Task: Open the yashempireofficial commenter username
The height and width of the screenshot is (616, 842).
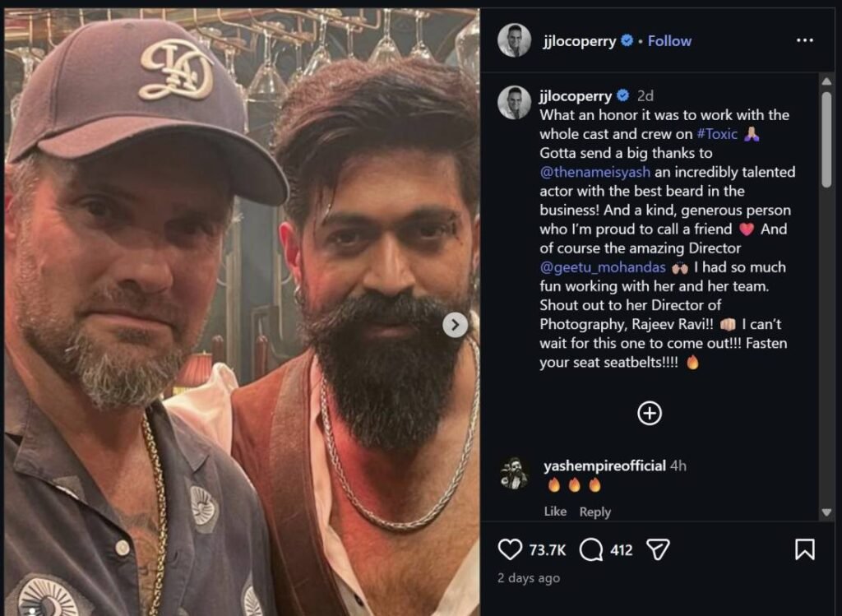Action: (604, 465)
